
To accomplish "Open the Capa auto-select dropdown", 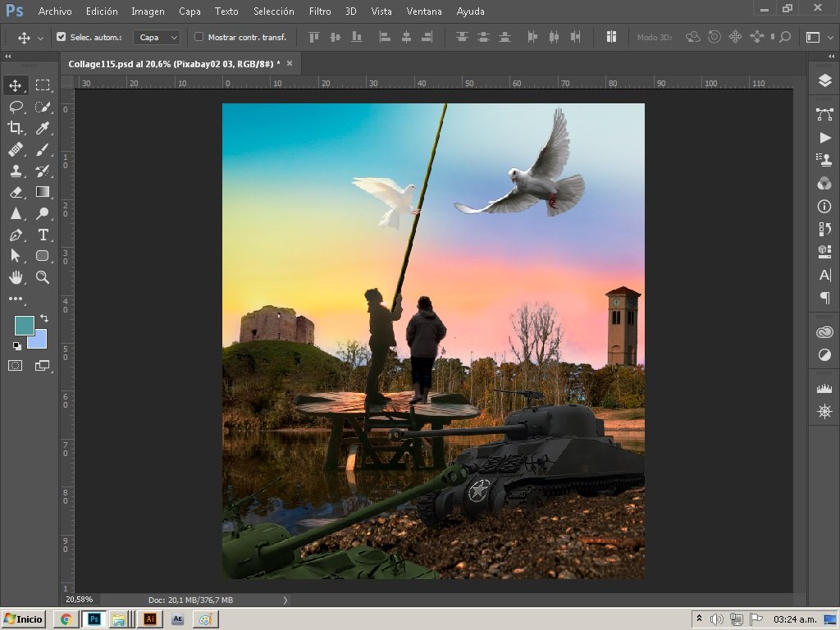I will point(157,37).
